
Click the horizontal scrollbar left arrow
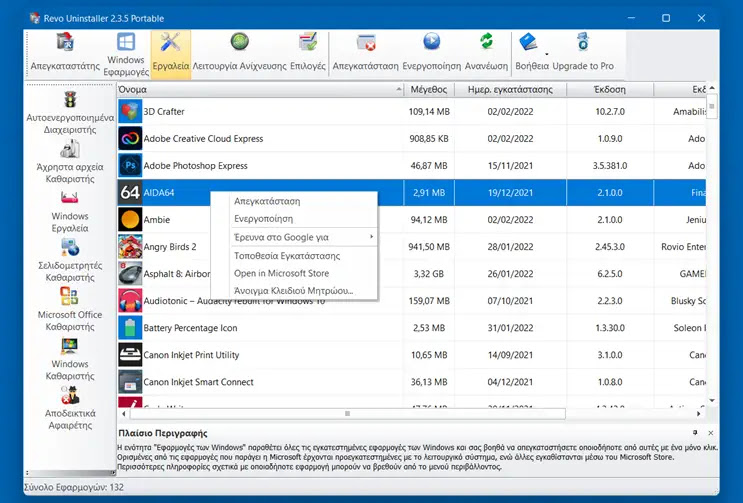[x=124, y=413]
